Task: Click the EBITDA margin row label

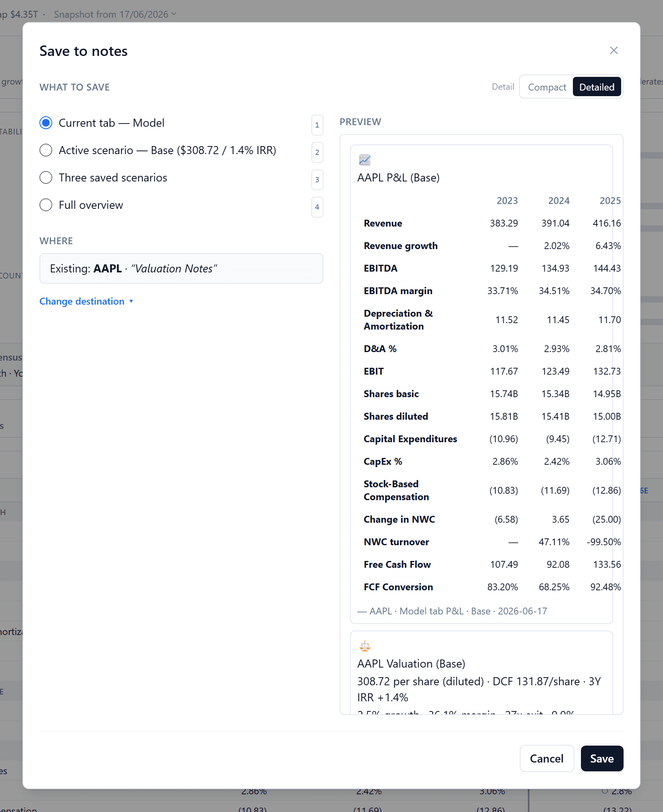Action: [x=398, y=291]
